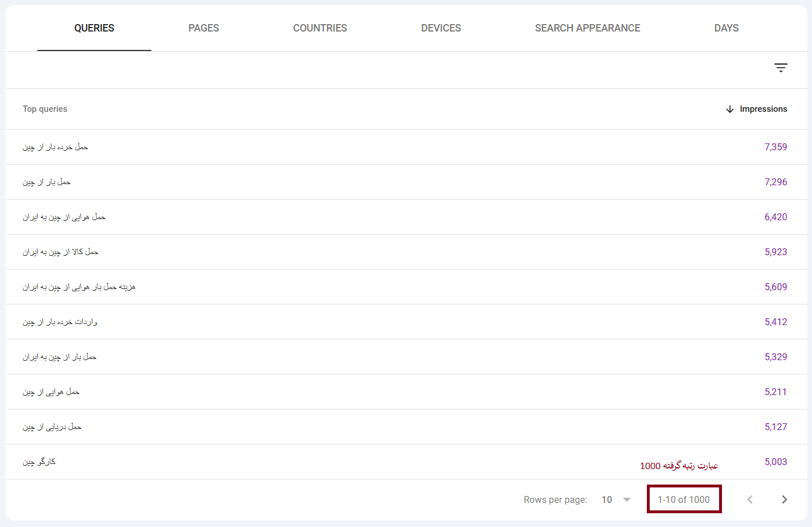Viewport: 812px width, 527px height.
Task: Click the Top queries column header
Action: pyautogui.click(x=45, y=109)
